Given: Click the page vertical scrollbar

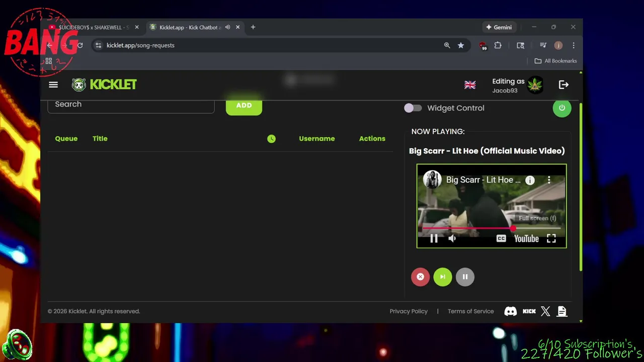Looking at the screenshot, I should [581, 186].
